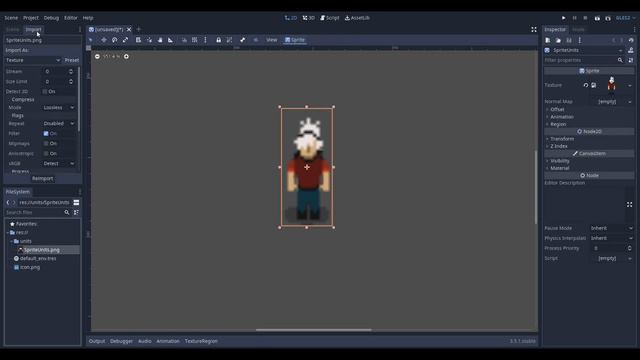Expand the Offset section

557,109
